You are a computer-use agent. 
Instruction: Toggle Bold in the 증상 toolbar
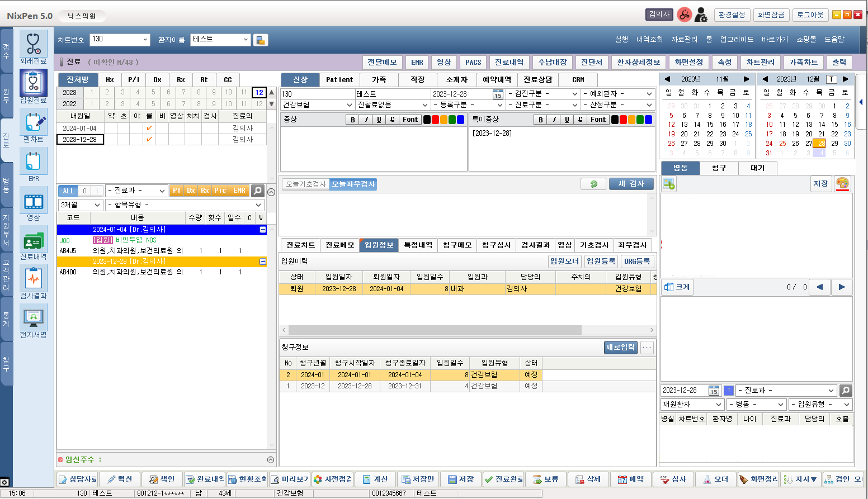pos(352,120)
